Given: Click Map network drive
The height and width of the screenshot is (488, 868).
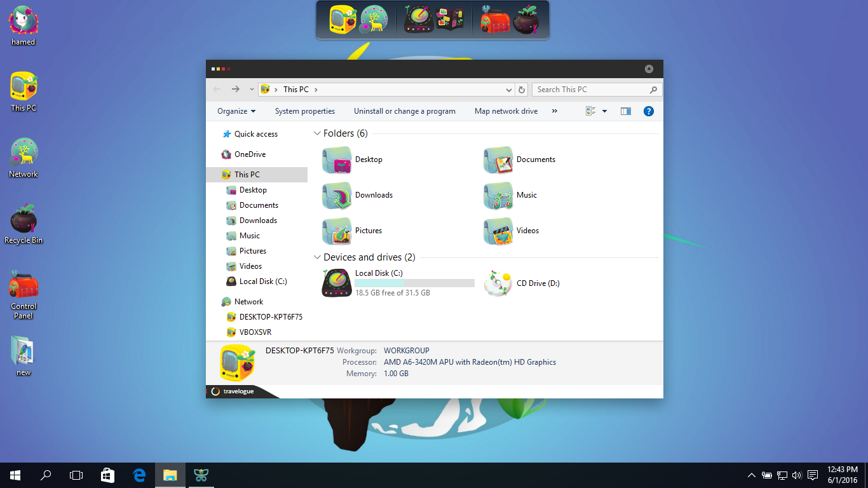Looking at the screenshot, I should (506, 111).
